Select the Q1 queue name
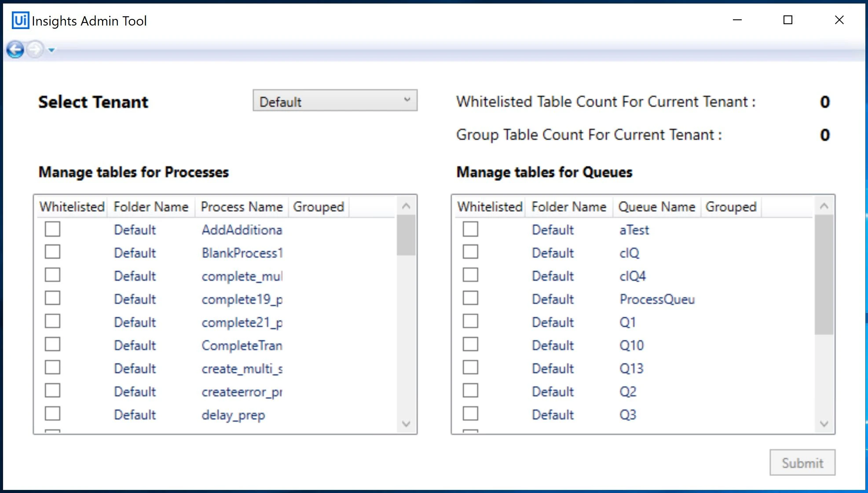 coord(627,322)
